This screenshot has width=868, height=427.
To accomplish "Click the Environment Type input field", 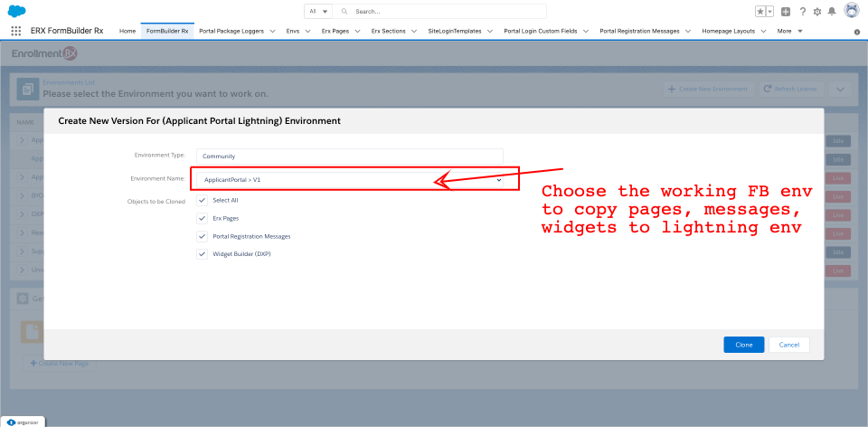I will [349, 156].
